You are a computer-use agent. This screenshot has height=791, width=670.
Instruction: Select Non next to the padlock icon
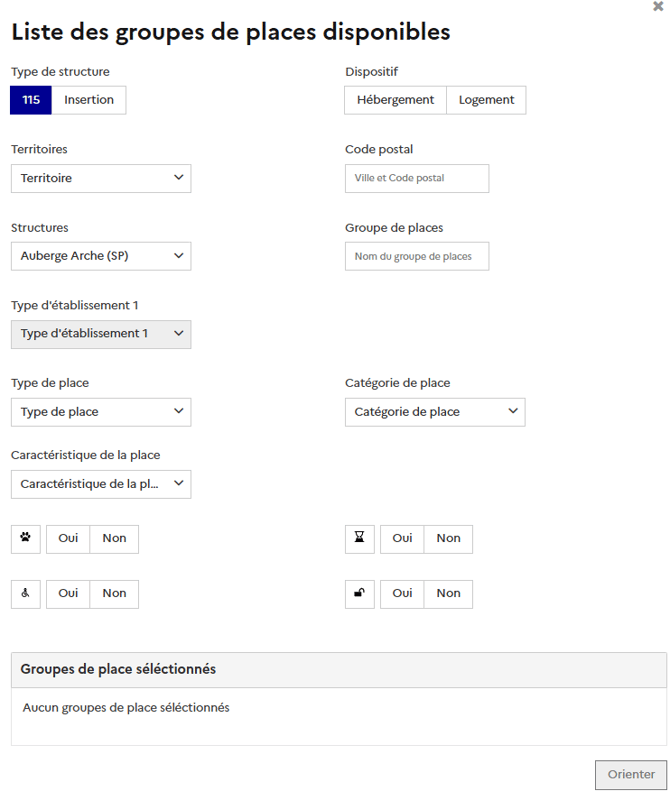click(x=448, y=593)
